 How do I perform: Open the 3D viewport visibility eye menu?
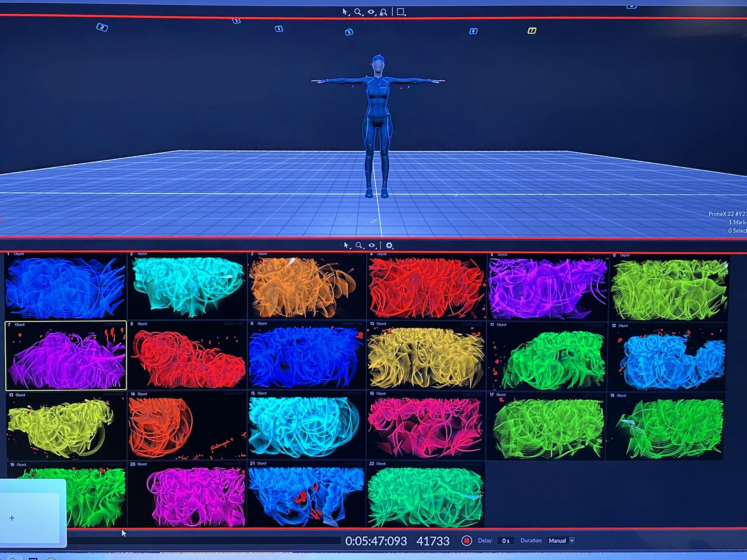pyautogui.click(x=371, y=12)
